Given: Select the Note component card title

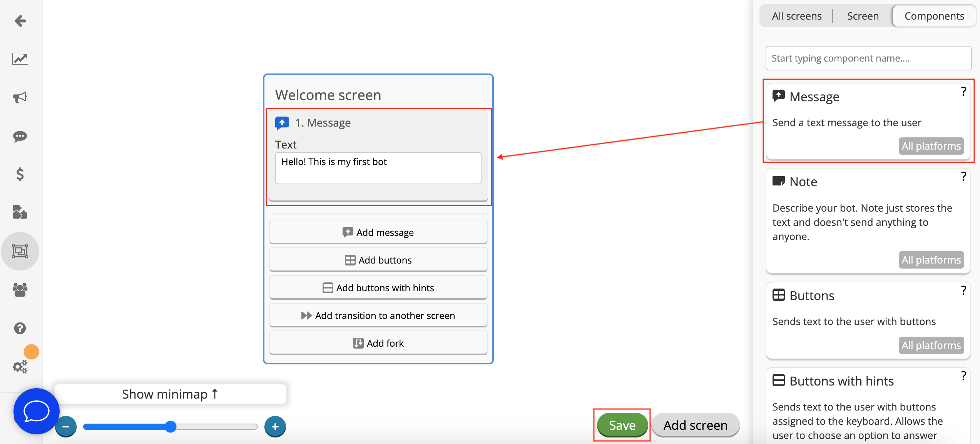Looking at the screenshot, I should tap(803, 182).
